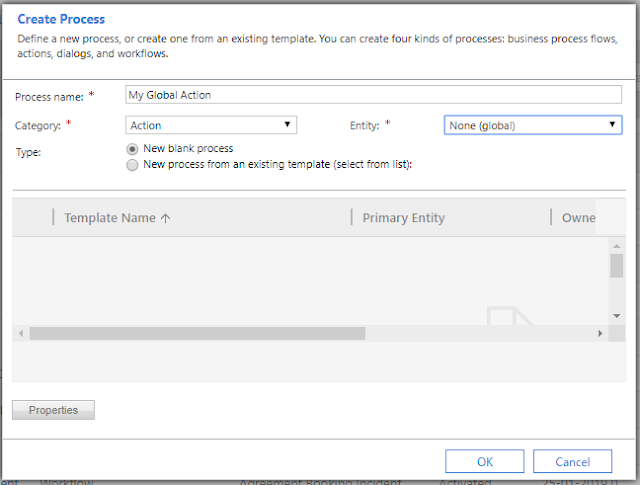Click into the Process name text field
640x485 pixels.
pos(374,95)
